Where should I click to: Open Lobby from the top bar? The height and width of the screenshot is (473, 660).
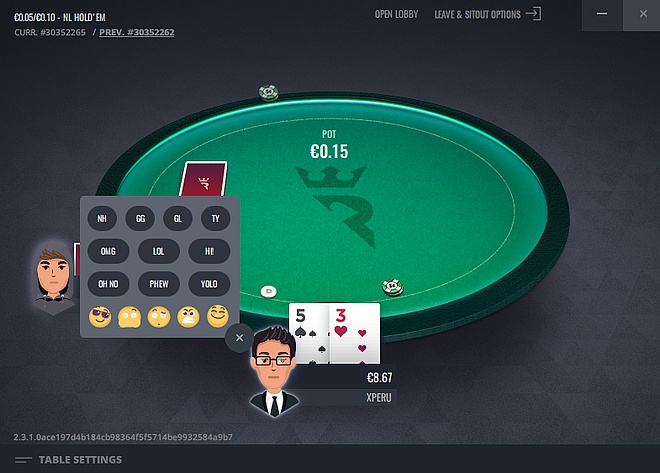tap(397, 14)
